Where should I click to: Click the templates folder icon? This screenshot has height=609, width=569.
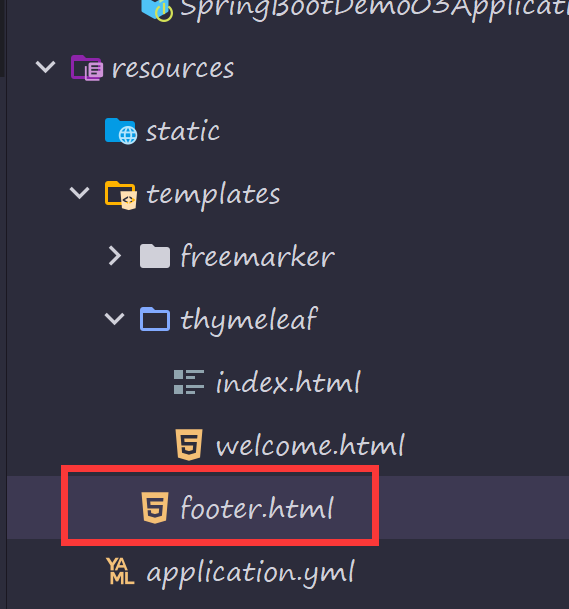[121, 195]
